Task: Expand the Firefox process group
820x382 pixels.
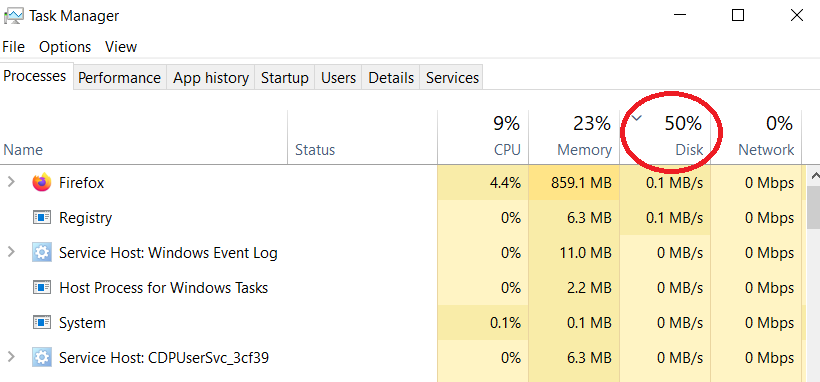Action: (10, 183)
